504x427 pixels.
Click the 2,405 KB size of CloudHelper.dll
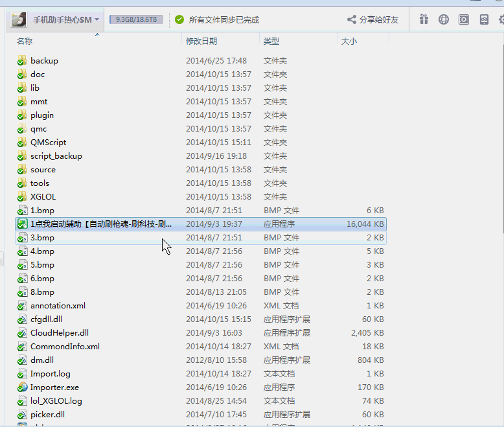367,333
